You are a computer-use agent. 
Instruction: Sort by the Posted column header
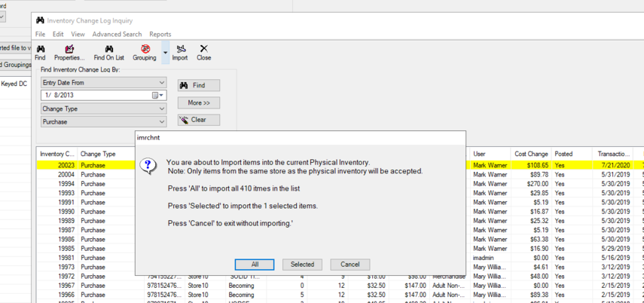[571, 154]
